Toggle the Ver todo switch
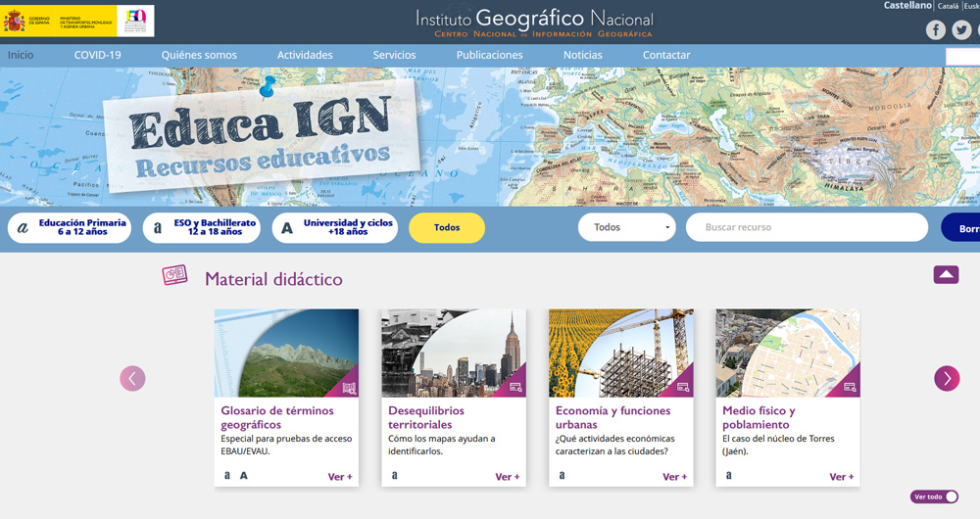980x519 pixels. point(934,496)
